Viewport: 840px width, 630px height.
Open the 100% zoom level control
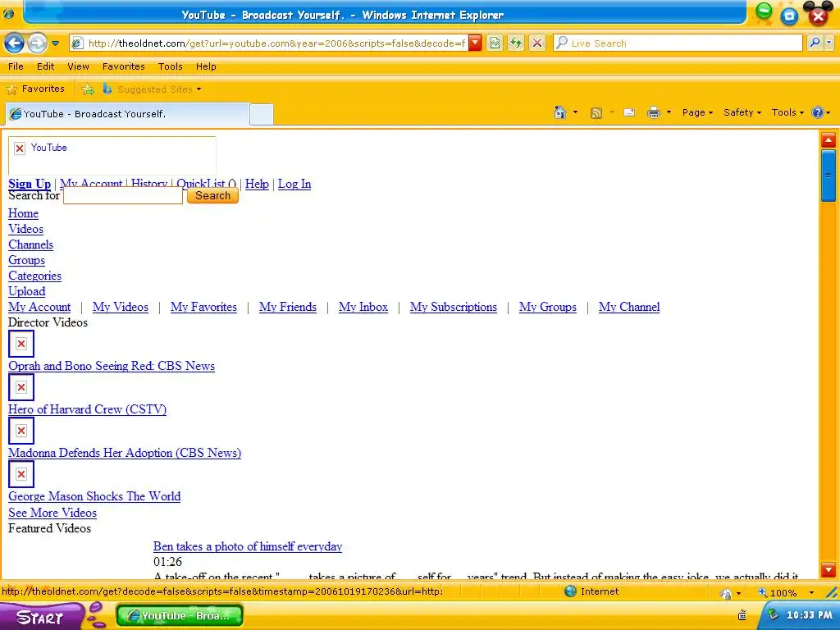click(786, 592)
